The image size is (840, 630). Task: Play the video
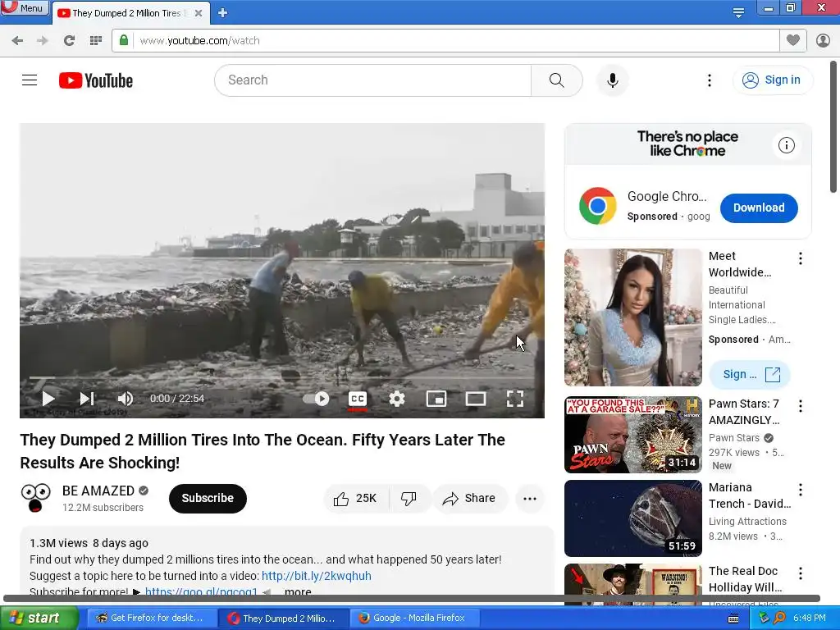(x=48, y=399)
